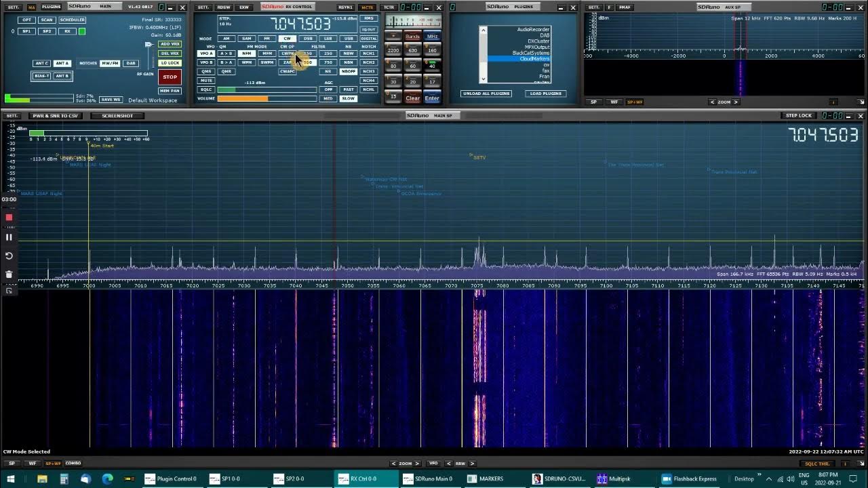Select 2200 band on keypad
The height and width of the screenshot is (488, 868).
pos(393,49)
